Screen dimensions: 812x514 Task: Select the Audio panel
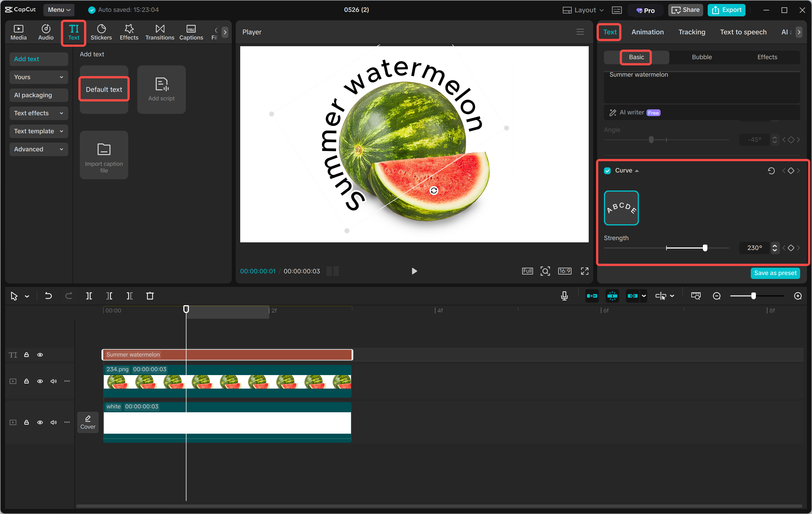pyautogui.click(x=45, y=32)
